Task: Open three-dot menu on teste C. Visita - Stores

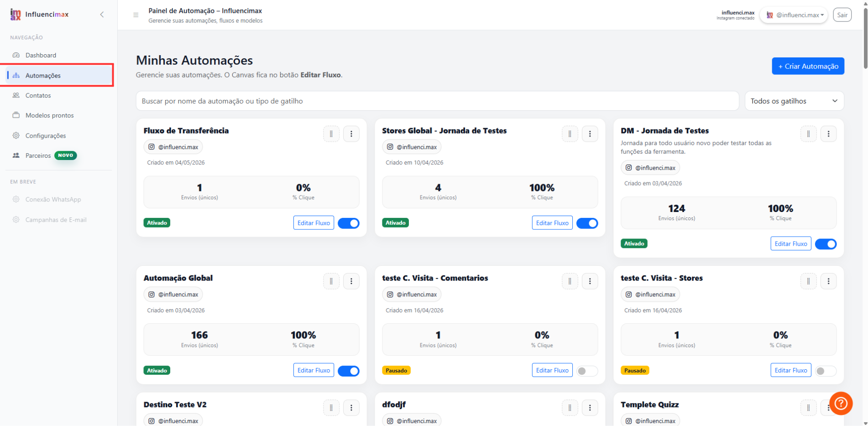Action: pyautogui.click(x=829, y=281)
